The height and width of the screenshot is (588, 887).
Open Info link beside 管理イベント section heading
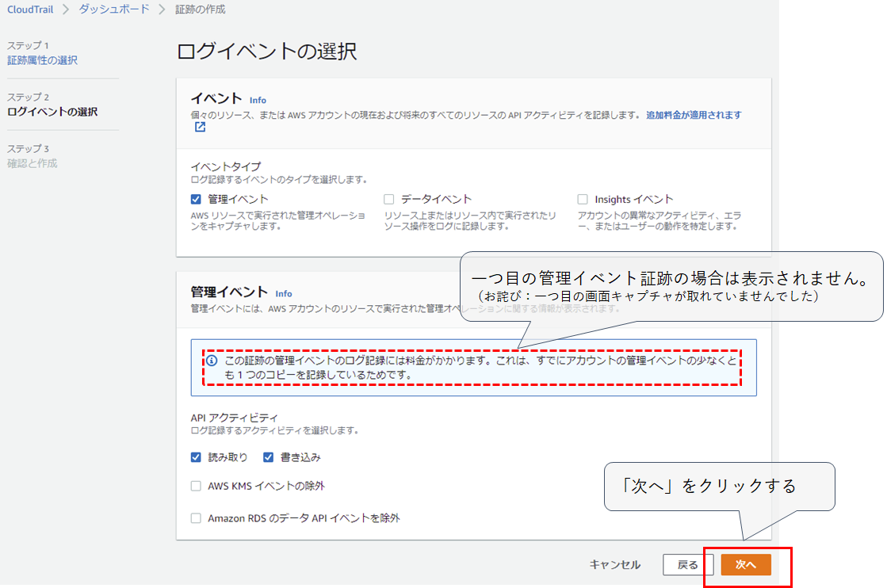[x=284, y=294]
